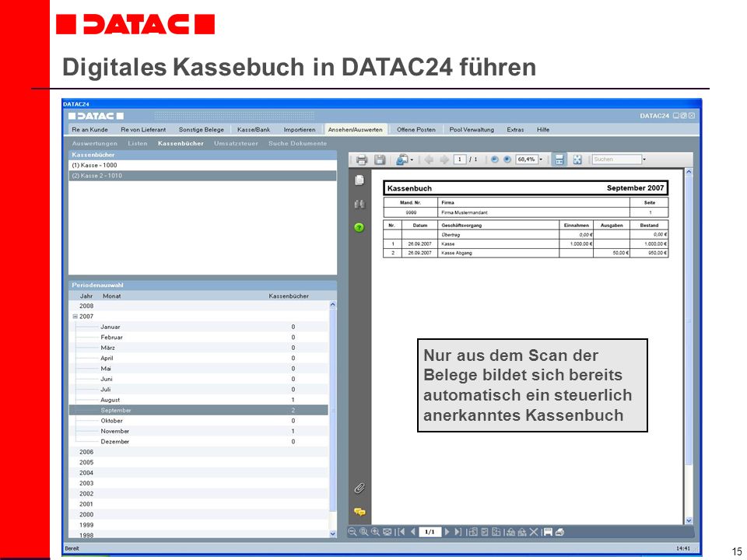Toggle continuous page scrolling mode icon
The width and height of the screenshot is (747, 560).
[559, 159]
